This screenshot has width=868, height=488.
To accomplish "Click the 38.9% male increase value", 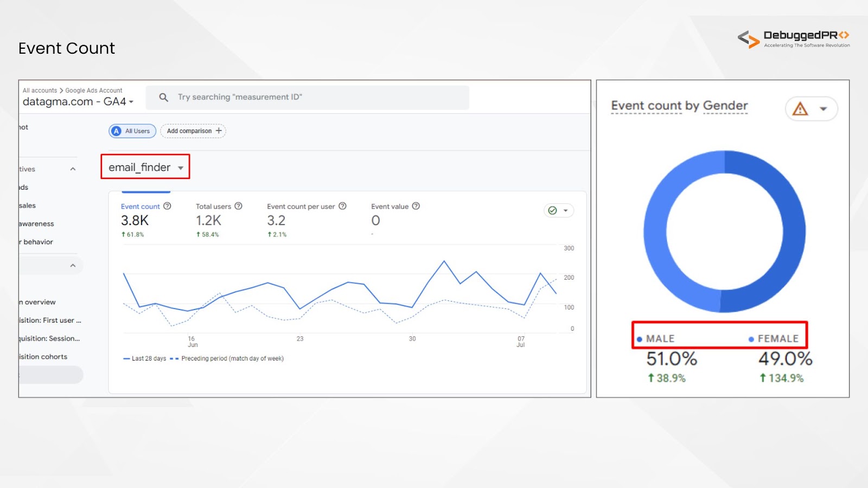I will 667,378.
